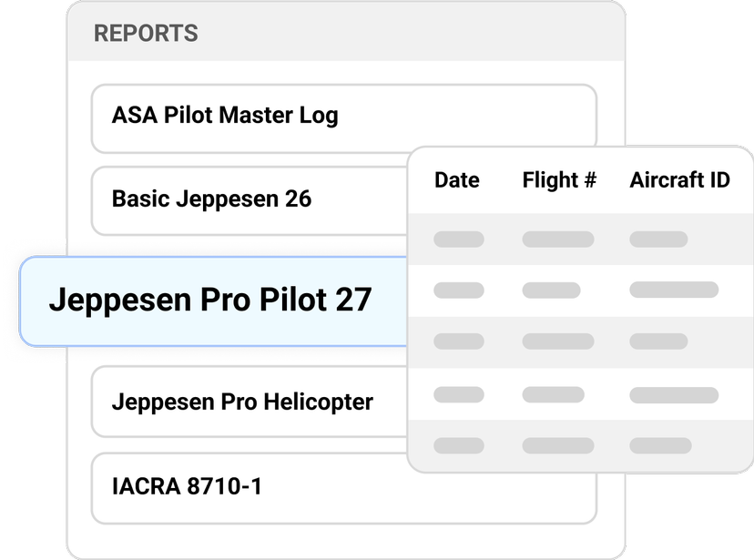
Task: Choose the highlighted Jeppesen Pro Pilot 27 report
Action: (209, 300)
